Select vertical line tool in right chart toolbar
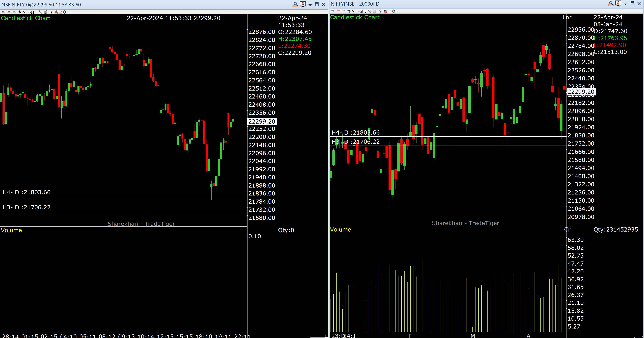Image resolution: width=644 pixels, height=338 pixels. pos(366,11)
